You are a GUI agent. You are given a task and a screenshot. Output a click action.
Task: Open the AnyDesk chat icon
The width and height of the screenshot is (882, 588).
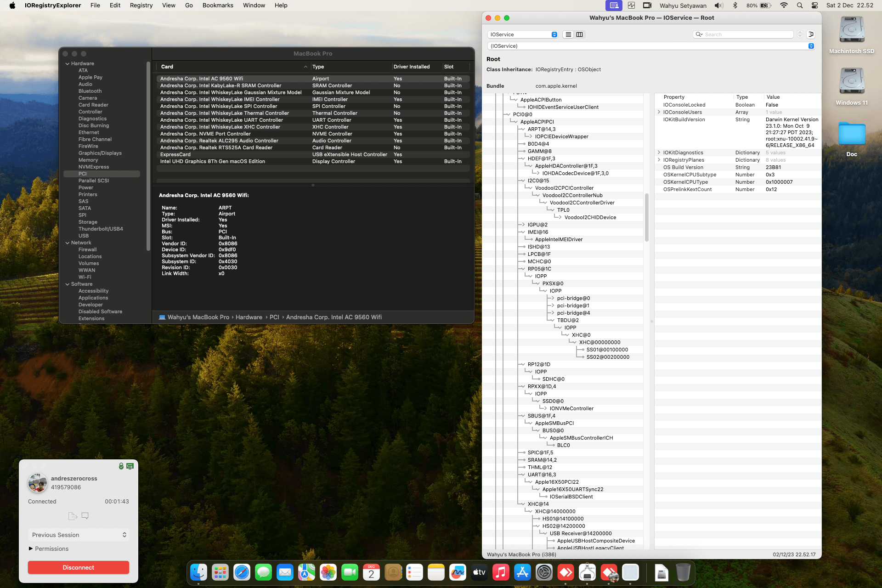point(85,516)
